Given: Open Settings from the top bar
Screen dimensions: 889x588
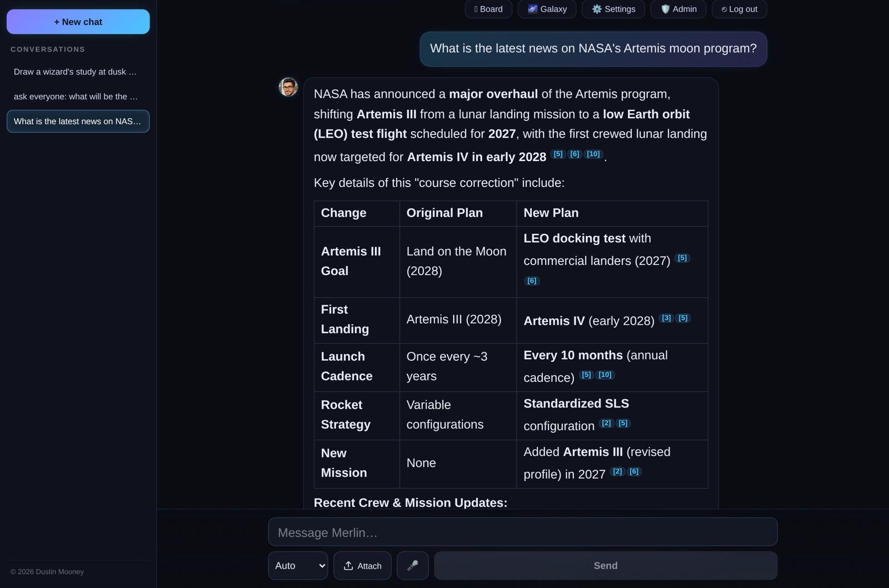Looking at the screenshot, I should 613,9.
